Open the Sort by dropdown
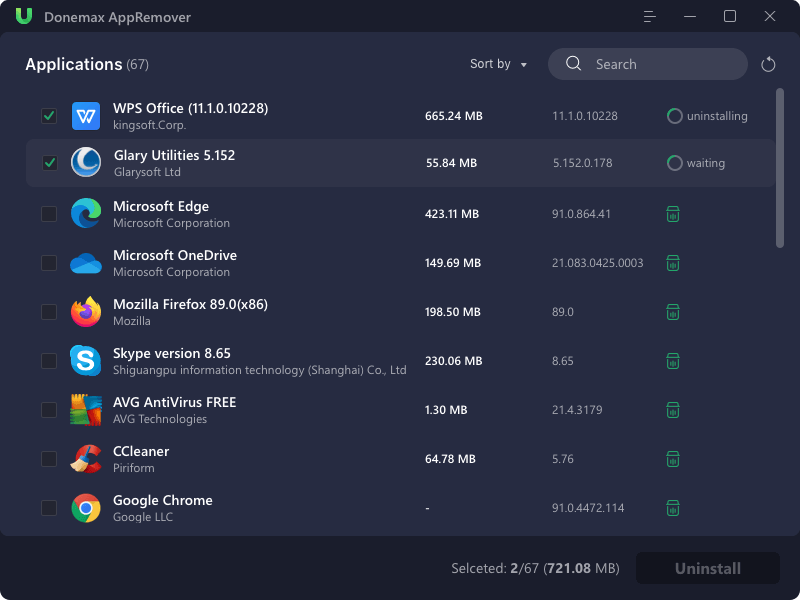 point(498,64)
